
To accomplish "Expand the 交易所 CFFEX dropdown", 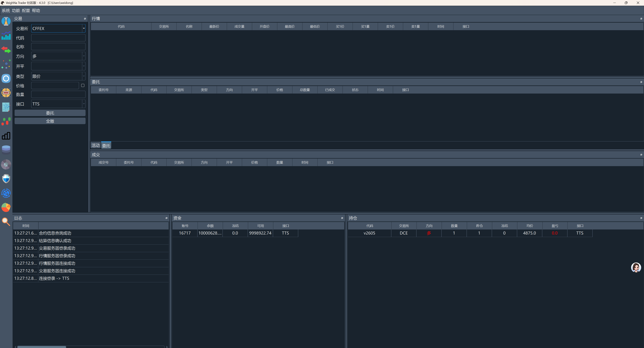I will [x=84, y=28].
